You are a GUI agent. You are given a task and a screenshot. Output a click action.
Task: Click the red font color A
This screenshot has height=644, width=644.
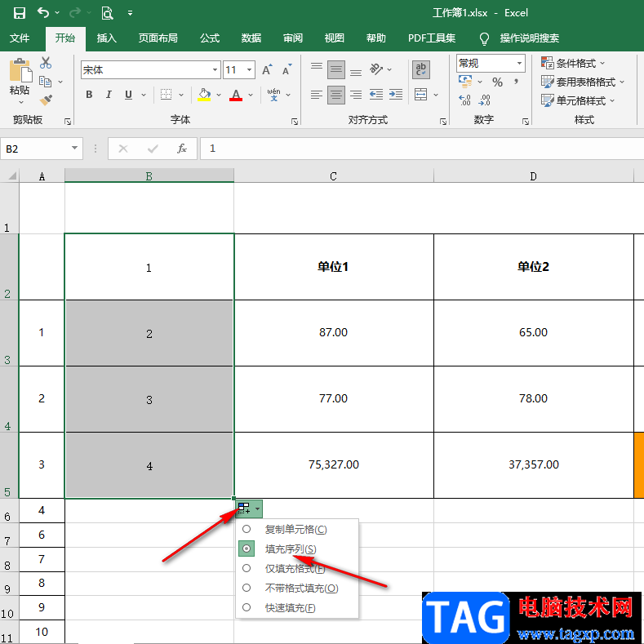click(236, 95)
